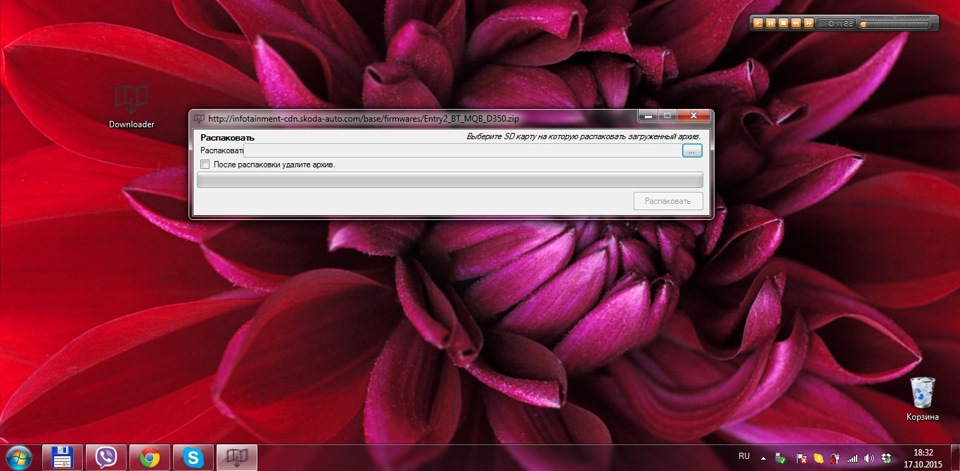This screenshot has height=471, width=960.
Task: Open the volume speaker tray icon
Action: tap(869, 459)
